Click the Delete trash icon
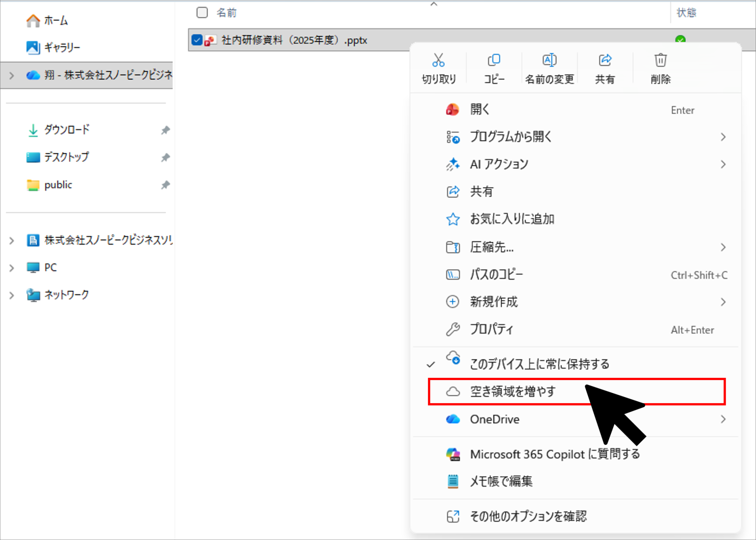 [660, 60]
